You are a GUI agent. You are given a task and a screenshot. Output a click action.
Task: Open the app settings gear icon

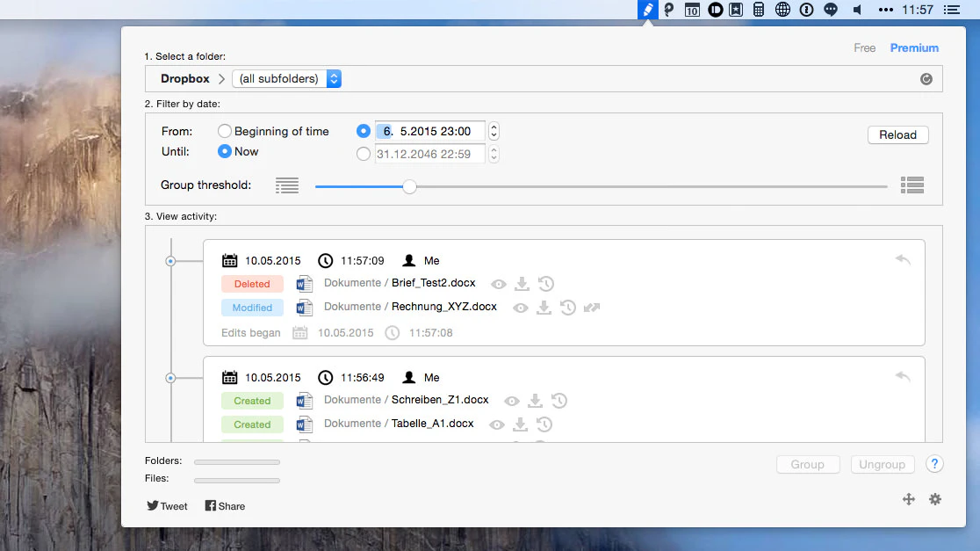pyautogui.click(x=935, y=499)
